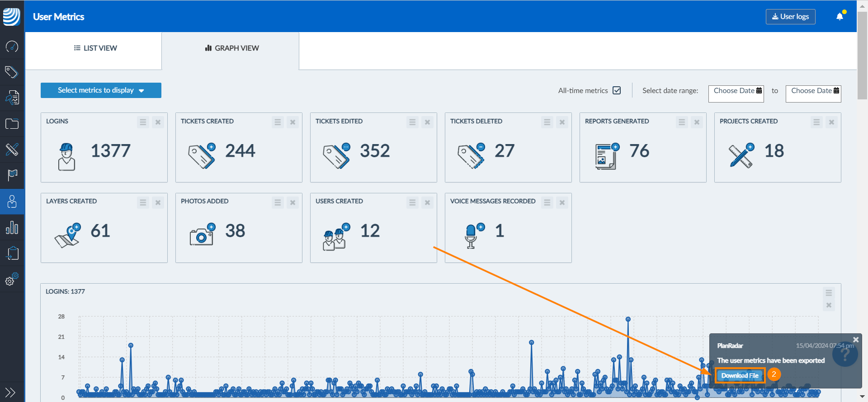This screenshot has width=868, height=402.
Task: Open the settings gears icon in sidebar
Action: (12, 279)
